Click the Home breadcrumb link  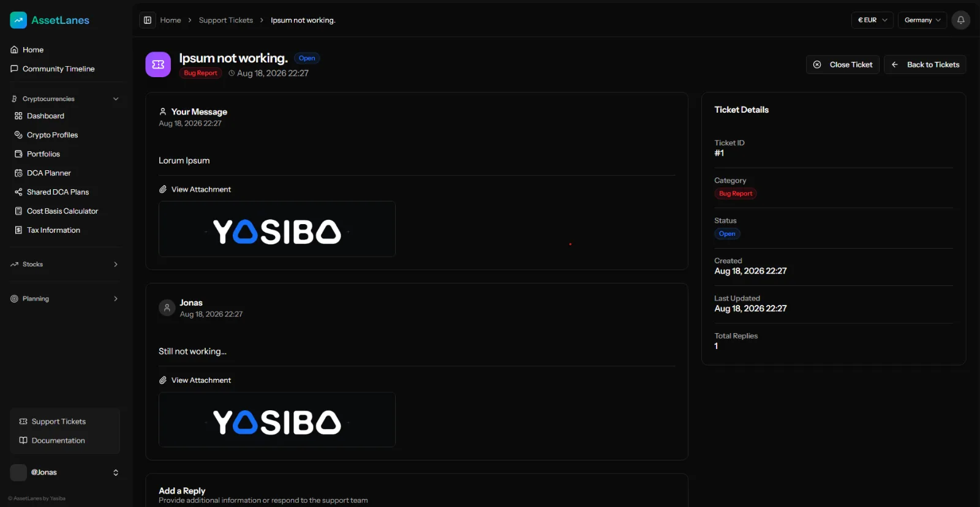tap(171, 20)
